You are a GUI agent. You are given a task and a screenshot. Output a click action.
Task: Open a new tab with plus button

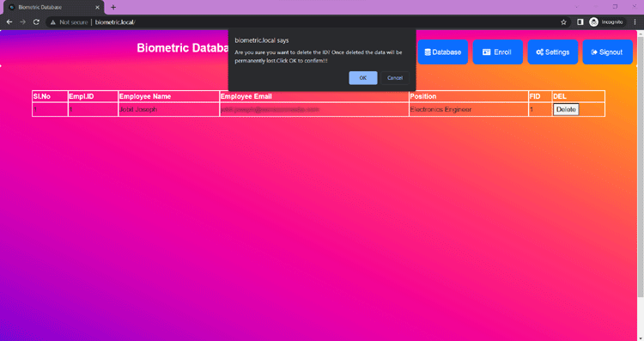click(x=113, y=8)
